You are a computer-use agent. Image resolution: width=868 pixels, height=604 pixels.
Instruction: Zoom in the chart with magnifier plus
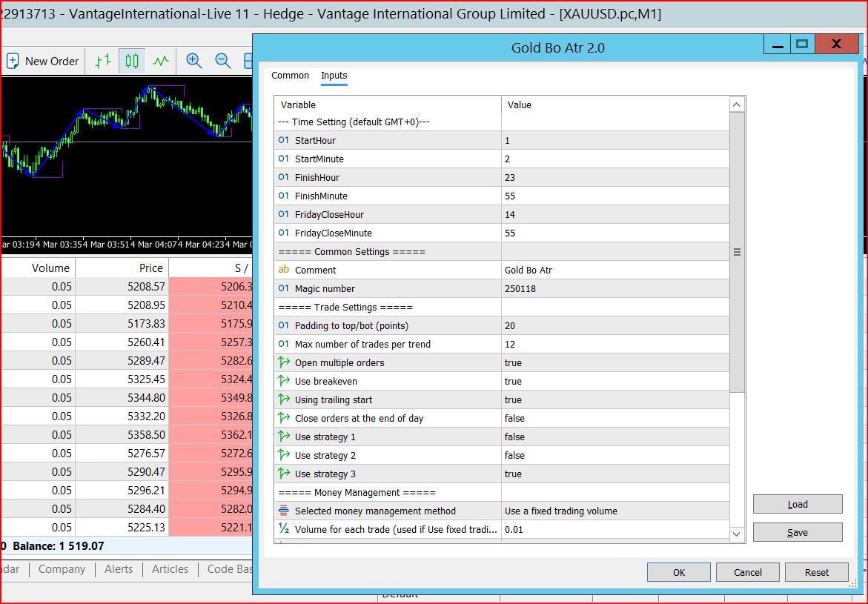[x=193, y=62]
